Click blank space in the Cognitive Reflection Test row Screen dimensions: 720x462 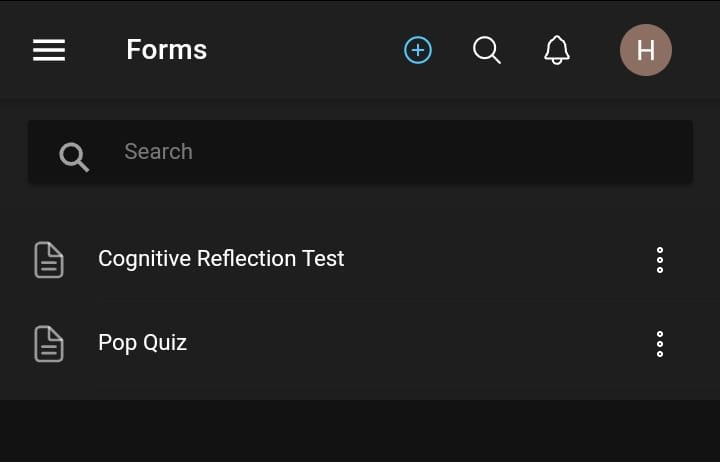[500, 260]
